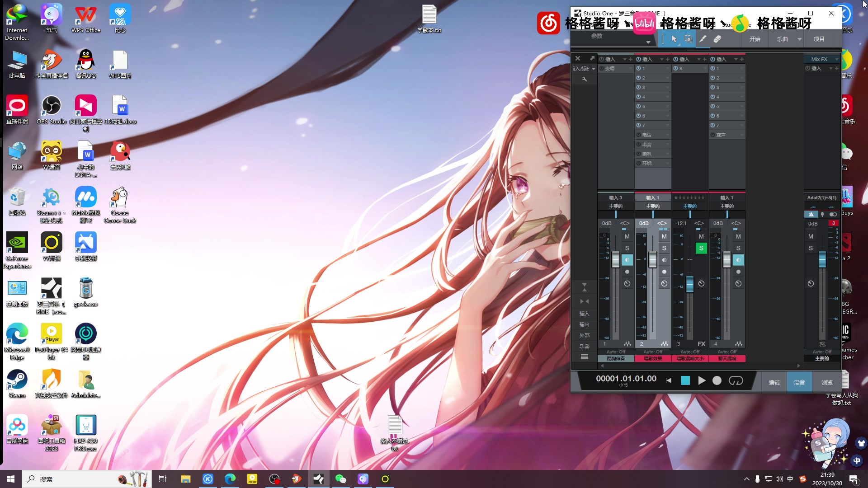
Task: Toggle monitor on channel 1 酷狗伴奏
Action: (627, 260)
